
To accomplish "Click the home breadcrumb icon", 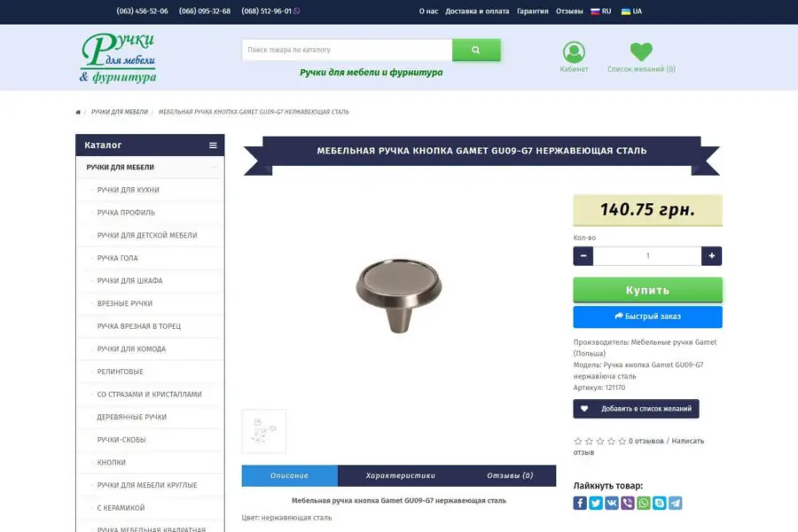I will tap(78, 113).
